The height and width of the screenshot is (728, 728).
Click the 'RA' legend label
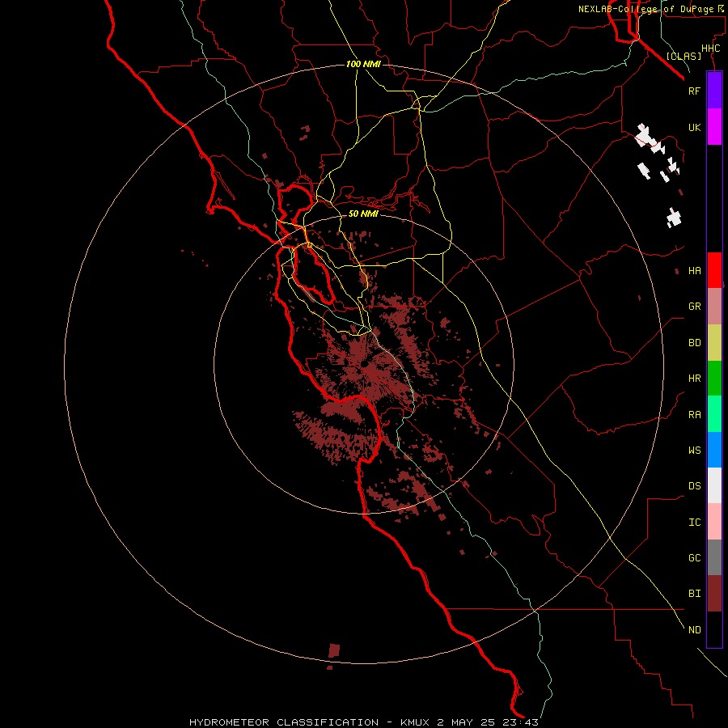[x=695, y=415]
